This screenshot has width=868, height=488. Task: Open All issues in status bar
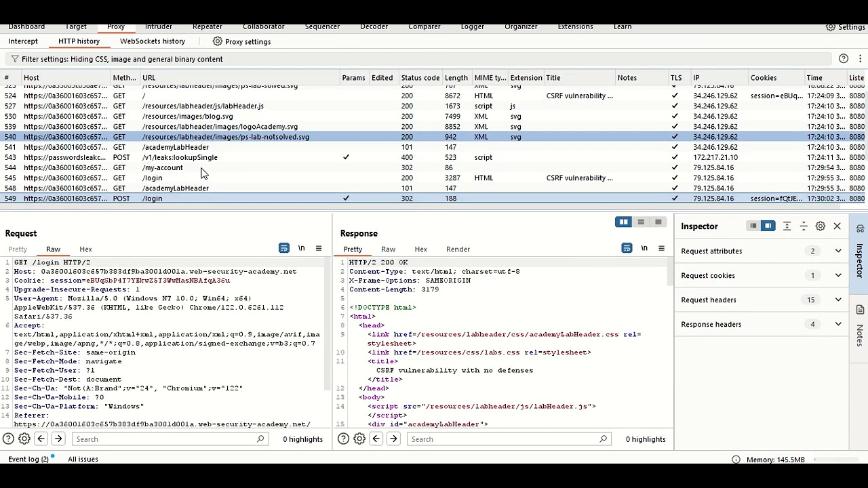click(83, 460)
